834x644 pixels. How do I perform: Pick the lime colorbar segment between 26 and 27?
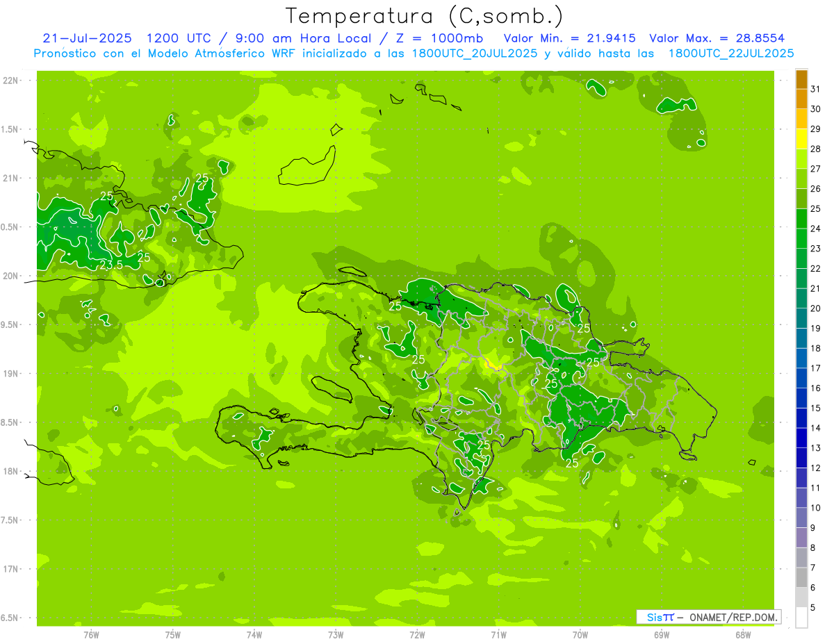click(x=801, y=179)
